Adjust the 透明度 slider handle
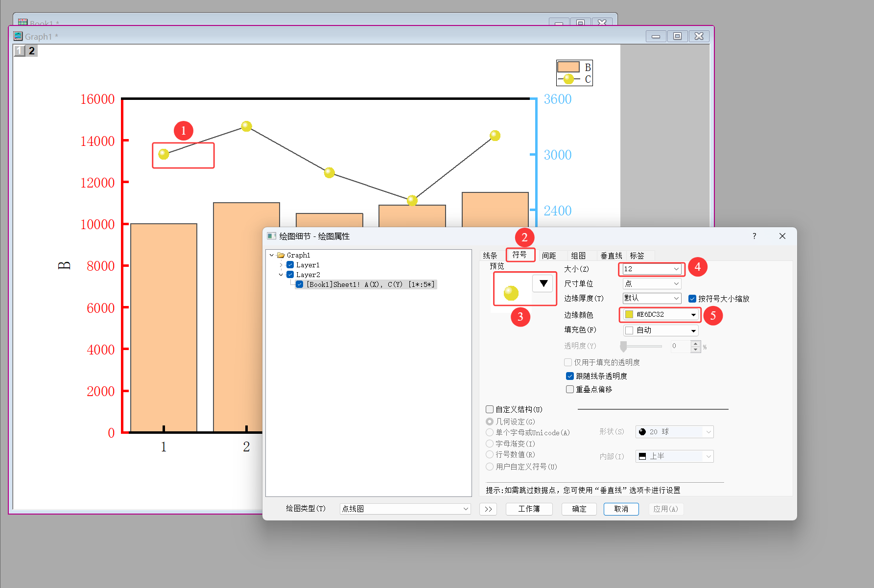This screenshot has height=588, width=874. (x=623, y=347)
